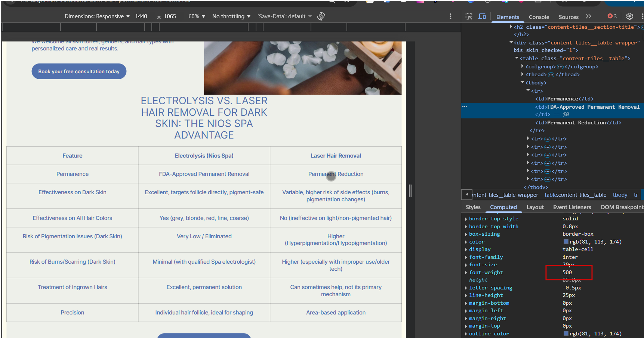Screen dimensions: 644x338
Task: Open the No throttling dropdown
Action: pyautogui.click(x=231, y=16)
